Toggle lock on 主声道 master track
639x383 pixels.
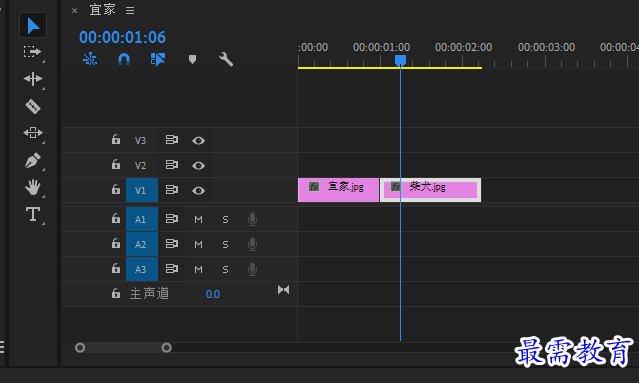point(116,293)
